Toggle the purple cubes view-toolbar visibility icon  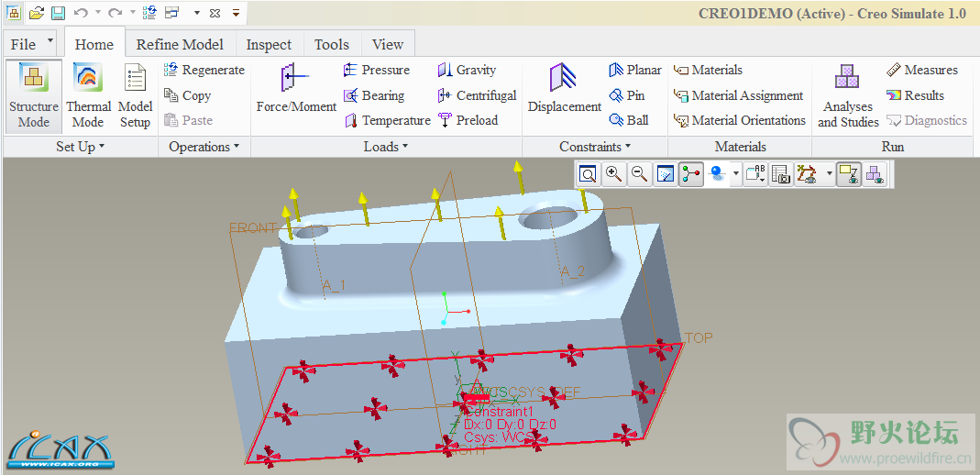point(875,174)
